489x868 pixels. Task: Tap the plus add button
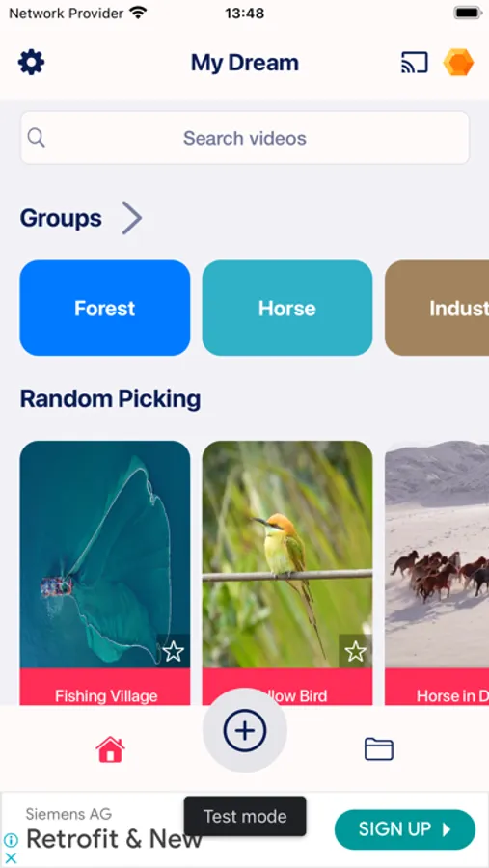(x=245, y=731)
